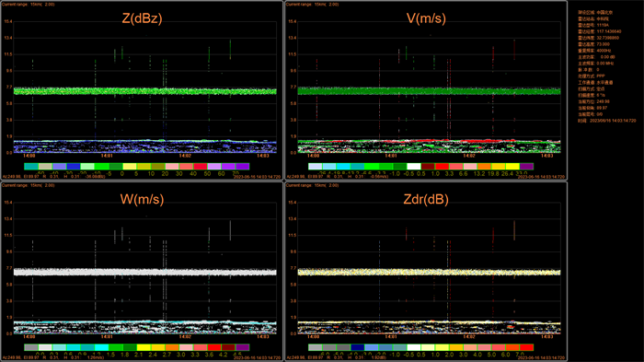
Task: Pick the bright red swatch in V(m/s) legend
Action: (x=442, y=166)
